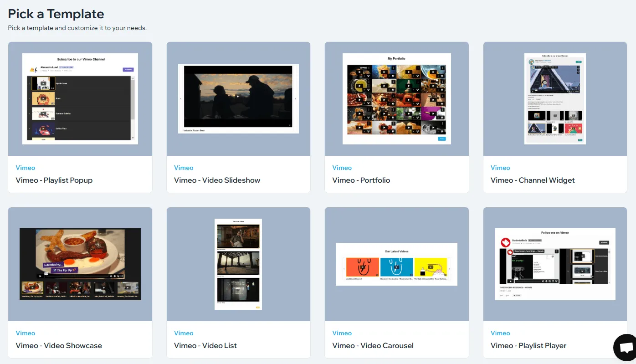636x364 pixels.
Task: Click the left arrow in Video Slideshow preview
Action: point(180,98)
